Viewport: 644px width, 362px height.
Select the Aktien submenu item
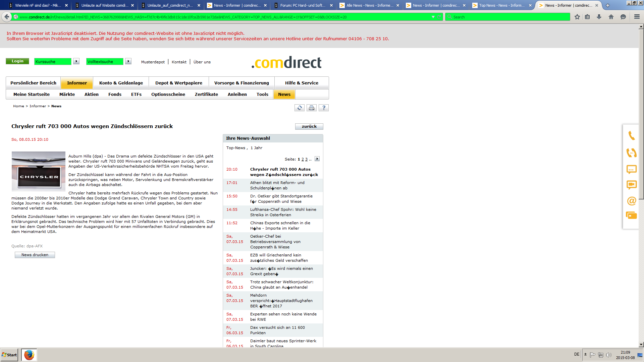pos(92,94)
